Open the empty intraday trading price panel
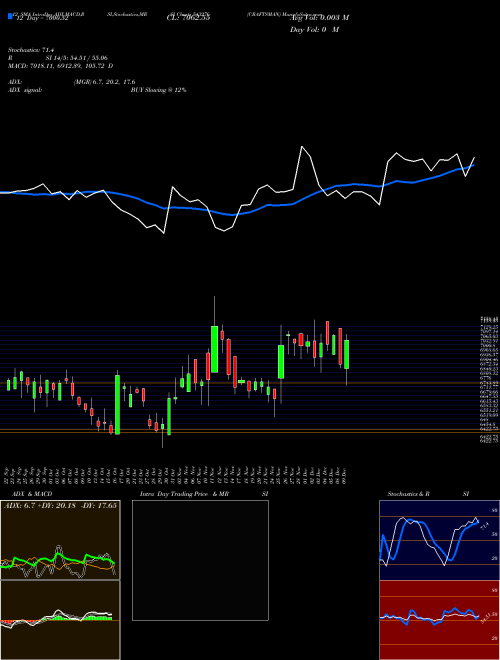500x660 pixels. click(x=200, y=560)
